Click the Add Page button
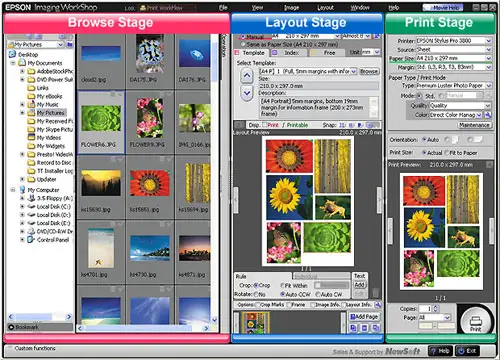Image resolution: width=500 pixels, height=360 pixels. click(x=364, y=317)
